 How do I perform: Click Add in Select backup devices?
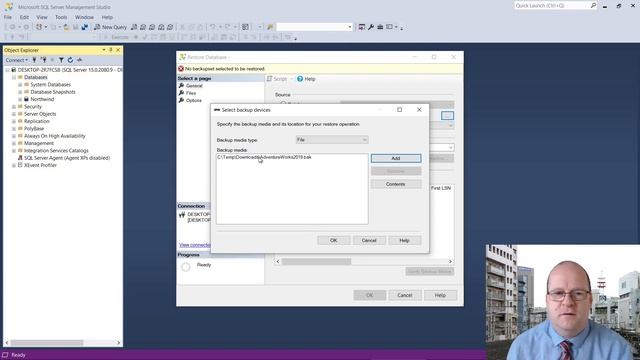click(x=396, y=158)
